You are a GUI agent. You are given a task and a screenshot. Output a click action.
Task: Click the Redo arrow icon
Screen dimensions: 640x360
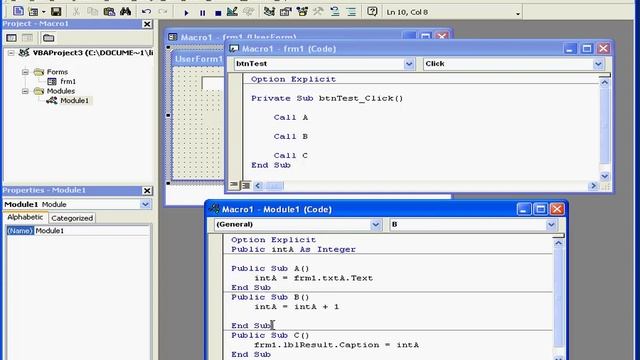[x=162, y=12]
